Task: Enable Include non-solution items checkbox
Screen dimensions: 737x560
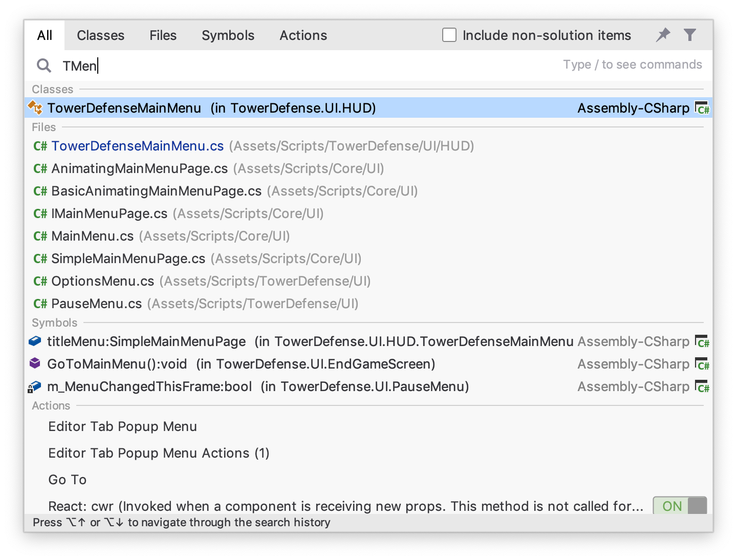Action: click(x=449, y=35)
